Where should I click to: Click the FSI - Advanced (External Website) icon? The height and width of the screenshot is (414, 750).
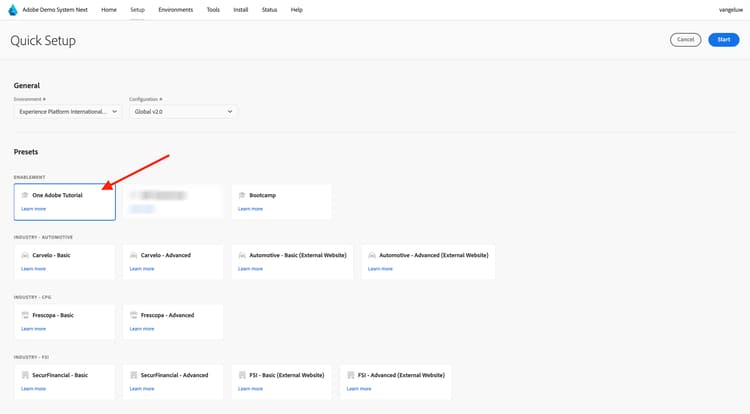tap(351, 375)
